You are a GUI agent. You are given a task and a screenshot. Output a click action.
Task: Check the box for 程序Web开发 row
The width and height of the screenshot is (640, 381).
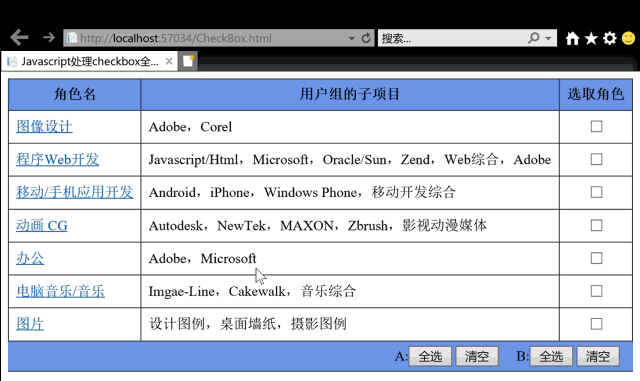point(596,159)
